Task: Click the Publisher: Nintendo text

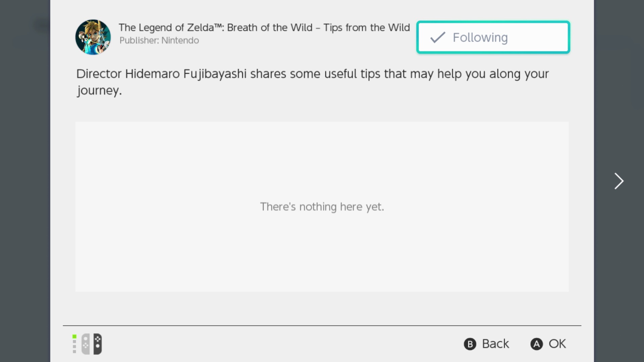Action: 159,41
